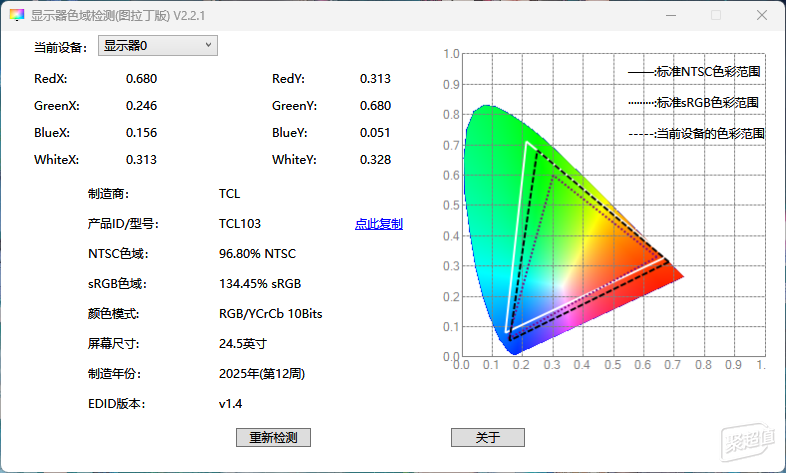Click the 产品ID/型号 label
The width and height of the screenshot is (786, 473).
(123, 224)
